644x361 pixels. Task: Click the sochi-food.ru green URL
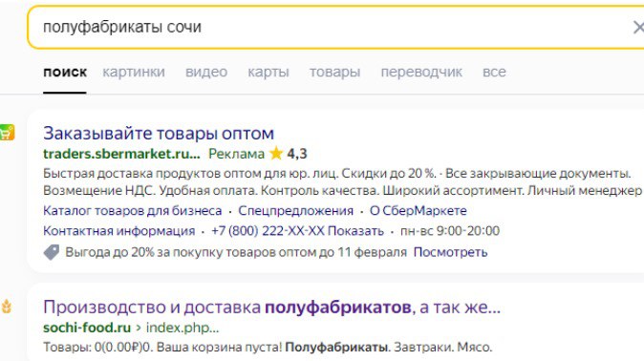pyautogui.click(x=87, y=328)
